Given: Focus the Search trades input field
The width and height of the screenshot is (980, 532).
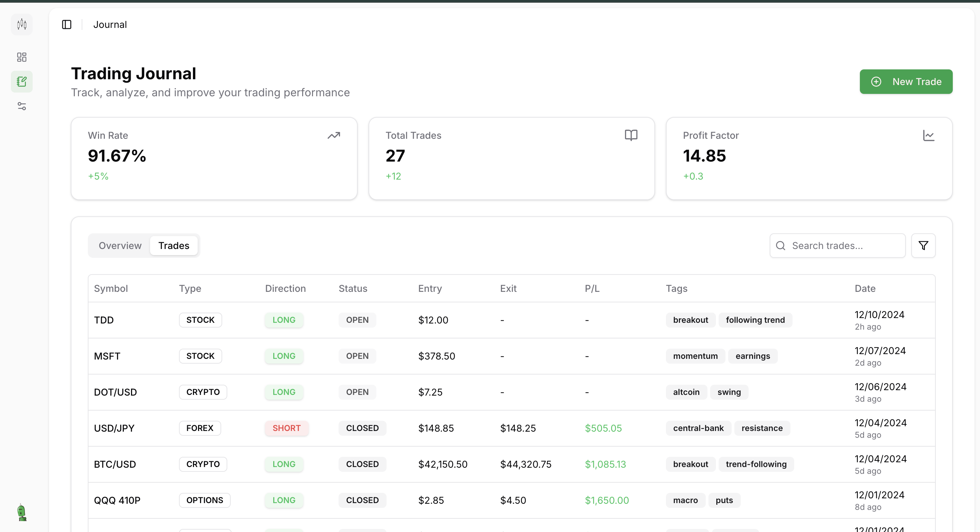Looking at the screenshot, I should pos(838,246).
